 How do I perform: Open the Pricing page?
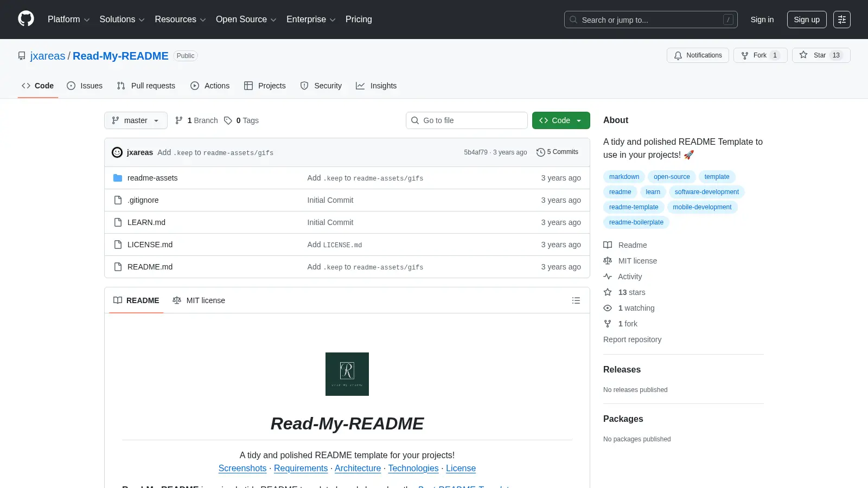click(x=359, y=20)
